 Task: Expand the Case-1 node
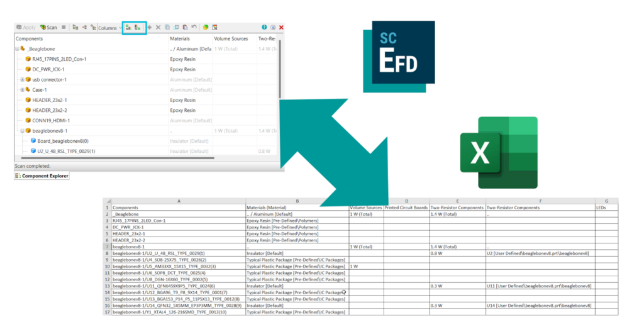coord(23,90)
